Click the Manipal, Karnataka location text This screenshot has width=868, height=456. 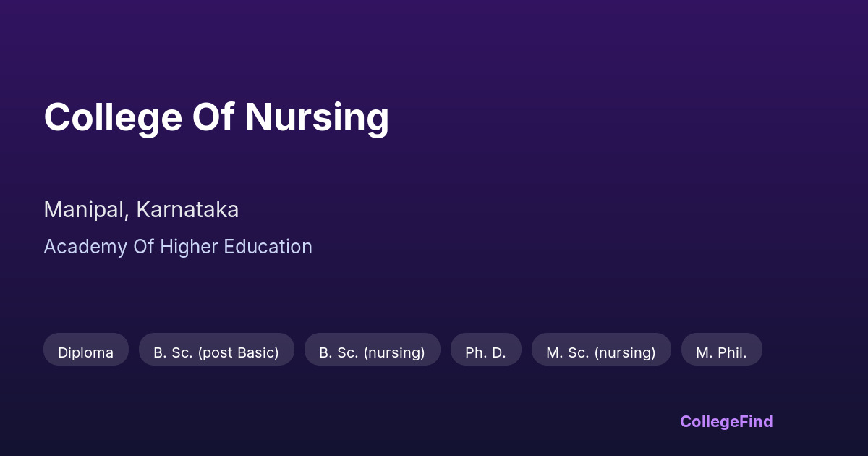click(x=141, y=210)
